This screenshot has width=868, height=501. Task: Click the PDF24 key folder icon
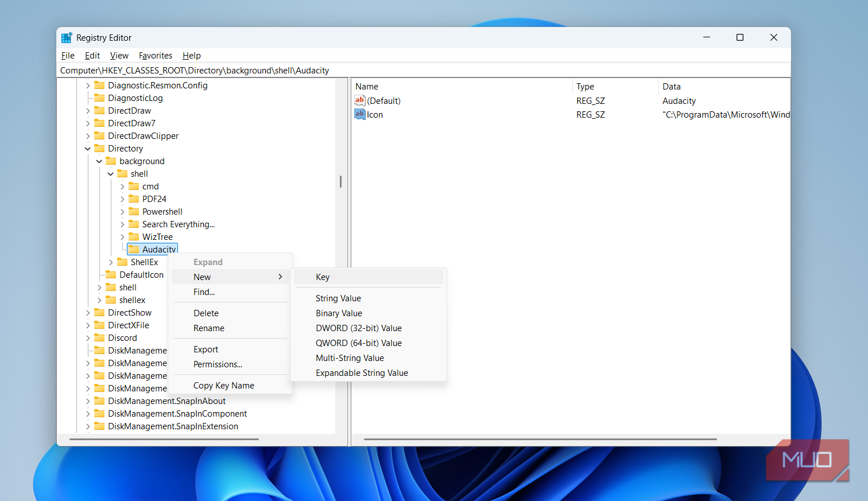134,199
